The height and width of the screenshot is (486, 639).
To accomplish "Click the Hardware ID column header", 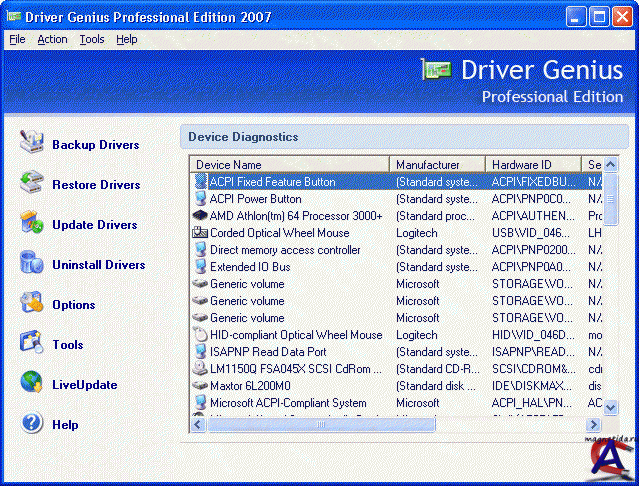I will [533, 164].
